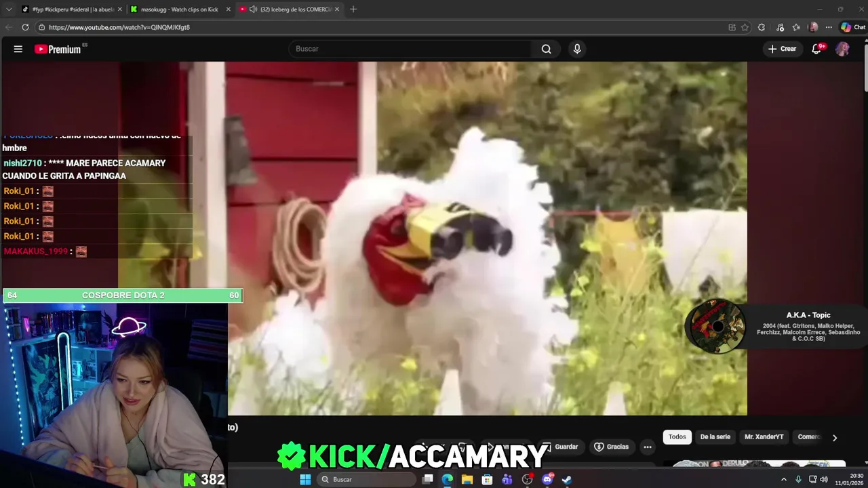This screenshot has width=868, height=488.
Task: Close the TikTok #fyp tab
Action: (x=120, y=9)
